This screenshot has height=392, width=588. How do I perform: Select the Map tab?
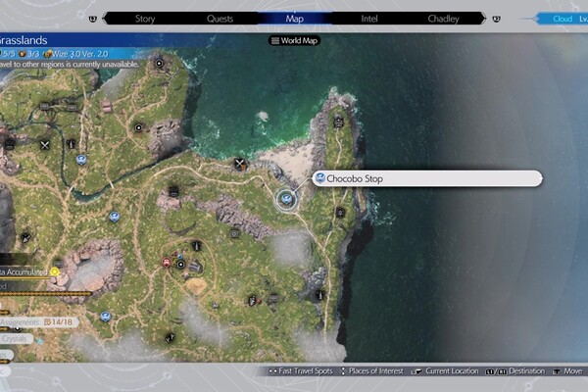(x=294, y=19)
